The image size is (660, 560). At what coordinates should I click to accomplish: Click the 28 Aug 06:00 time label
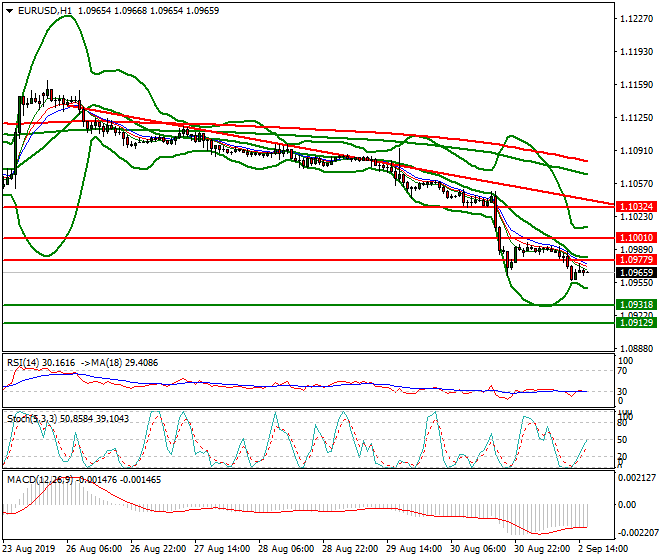(x=289, y=548)
